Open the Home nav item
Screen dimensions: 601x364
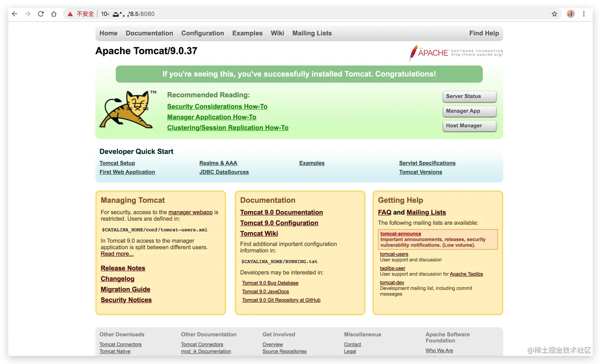[x=109, y=33]
